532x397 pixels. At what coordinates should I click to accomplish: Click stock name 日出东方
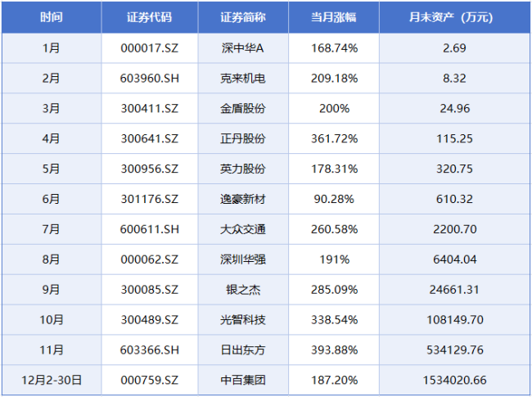click(243, 350)
